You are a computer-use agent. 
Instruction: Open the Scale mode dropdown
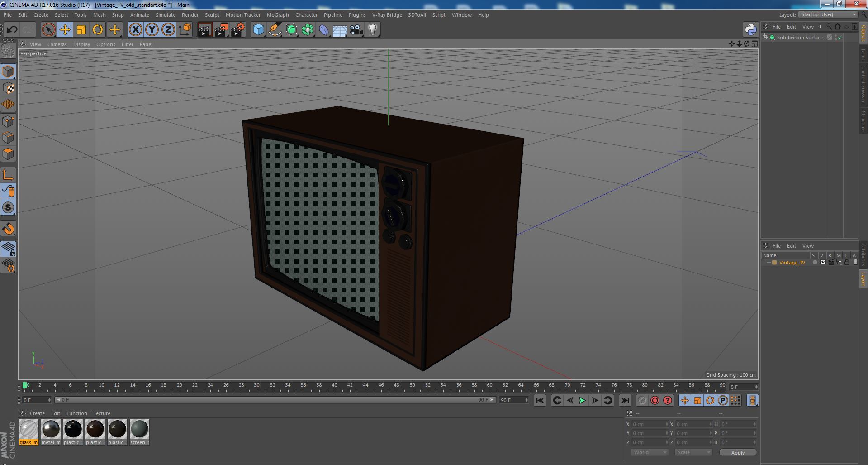[693, 453]
